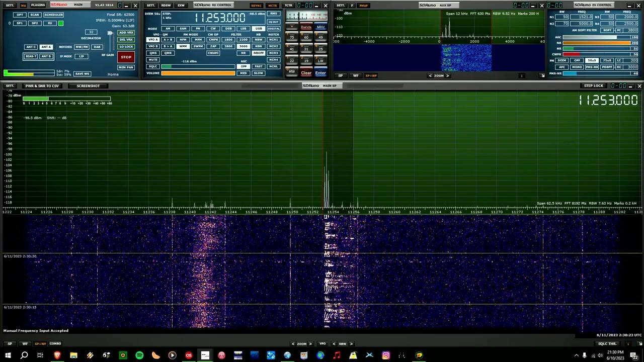Click the SCREENSHOT button in Main SP
Screen dimensions: 644x362
tap(88, 86)
